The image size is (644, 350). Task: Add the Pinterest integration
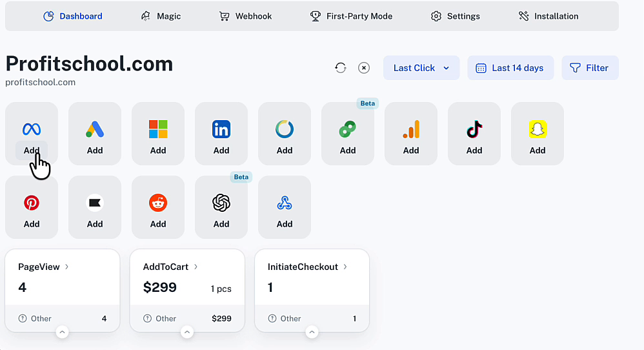coord(32,224)
